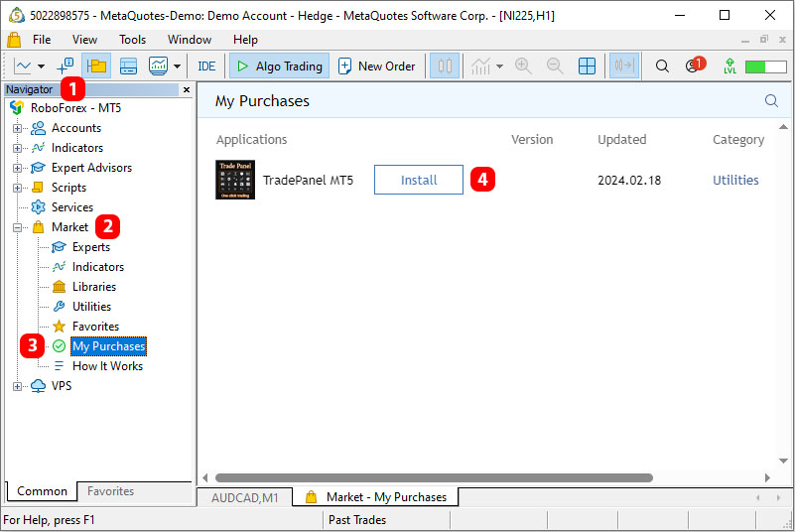Click the Expert Advisors graduation cap icon
This screenshot has height=532, width=795.
pos(38,168)
